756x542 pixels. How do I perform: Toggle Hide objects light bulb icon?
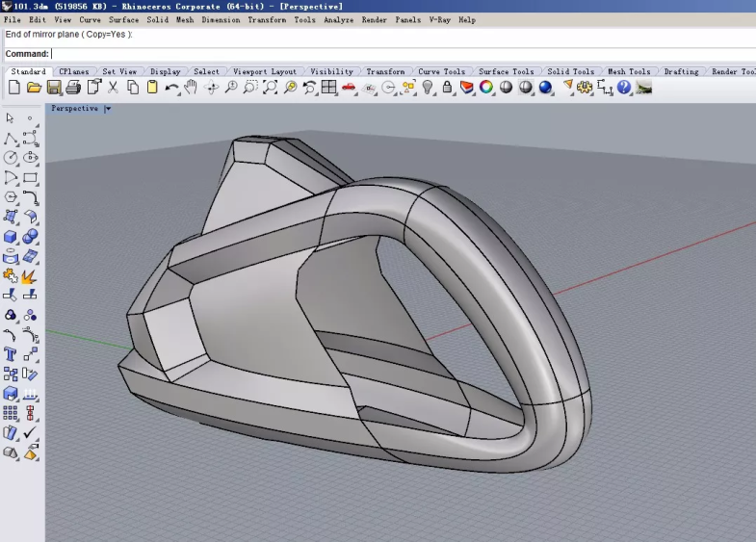(x=428, y=88)
